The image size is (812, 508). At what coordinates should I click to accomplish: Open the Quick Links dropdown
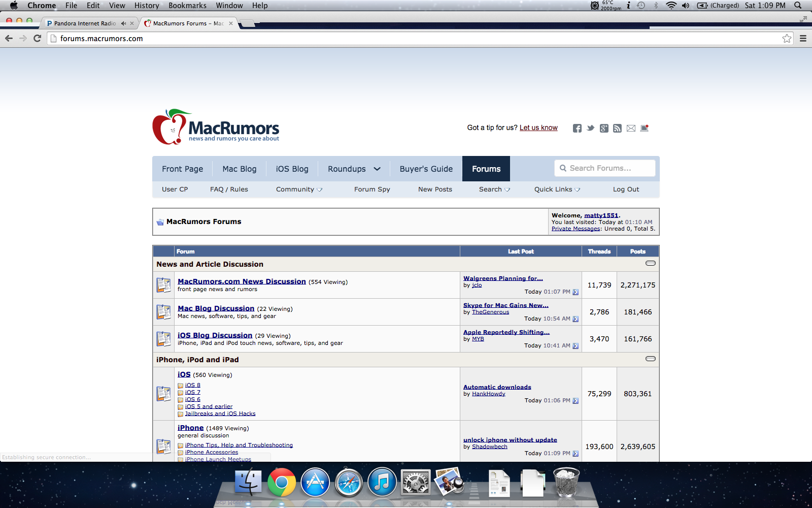pyautogui.click(x=557, y=189)
